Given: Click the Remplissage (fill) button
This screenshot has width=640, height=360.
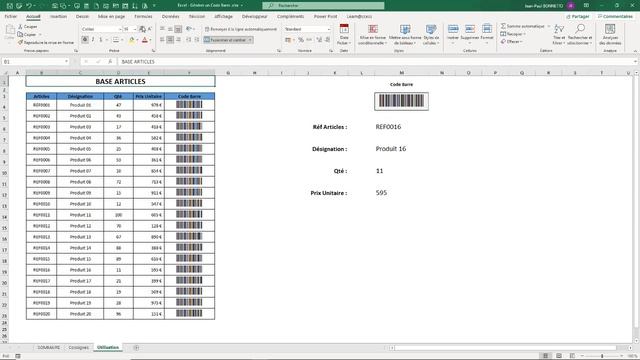Looking at the screenshot, I should pyautogui.click(x=513, y=34).
